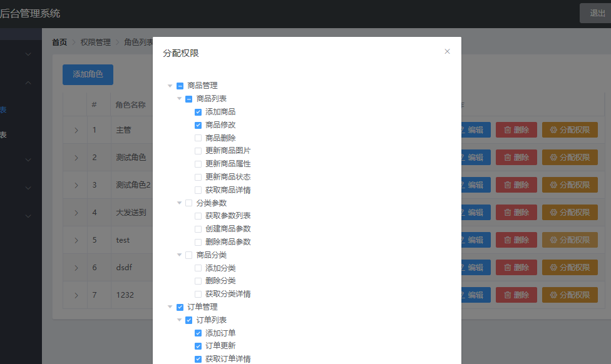Go to 首页 breadcrumb link
The width and height of the screenshot is (611, 364).
pos(59,42)
